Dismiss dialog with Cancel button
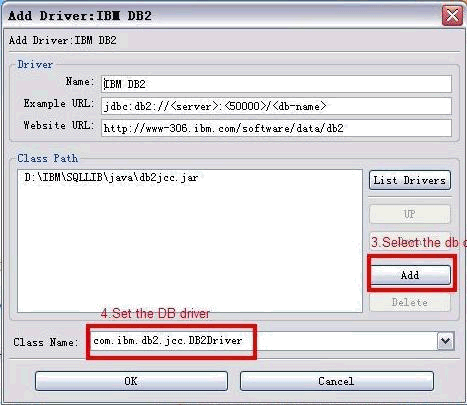Image resolution: width=467 pixels, height=405 pixels. (x=337, y=381)
